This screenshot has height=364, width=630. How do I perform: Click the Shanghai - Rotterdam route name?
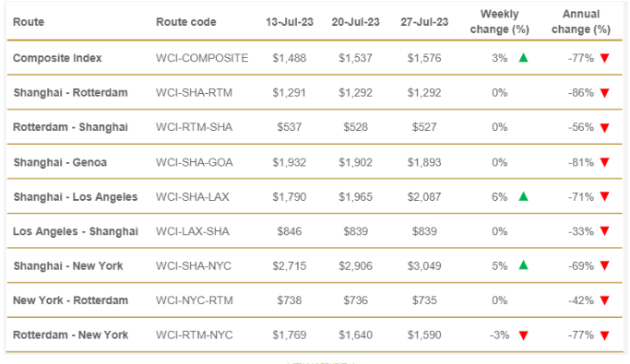[71, 93]
